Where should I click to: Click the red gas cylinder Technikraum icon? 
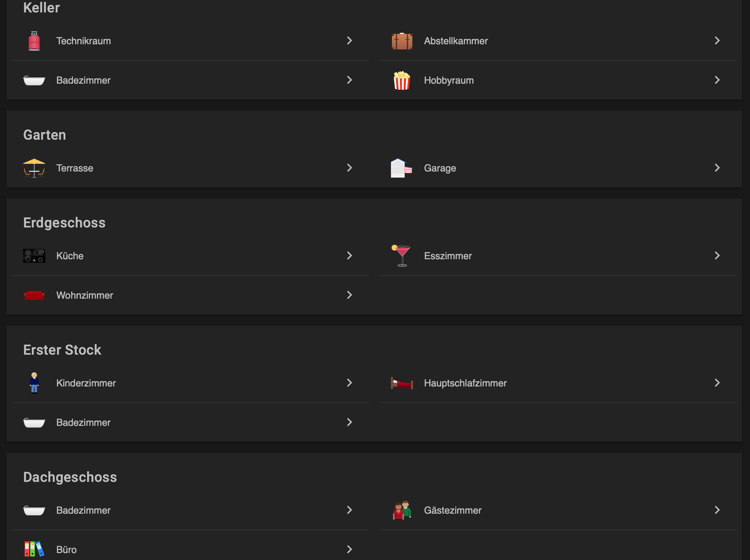click(34, 41)
